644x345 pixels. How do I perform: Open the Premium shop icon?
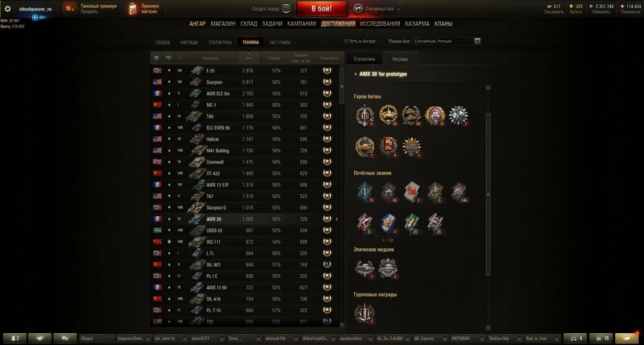(133, 9)
